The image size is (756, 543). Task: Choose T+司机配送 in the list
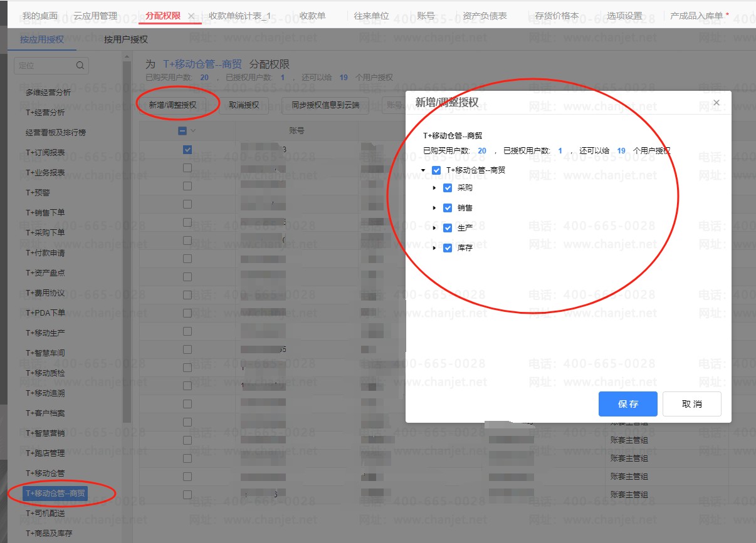pos(45,514)
